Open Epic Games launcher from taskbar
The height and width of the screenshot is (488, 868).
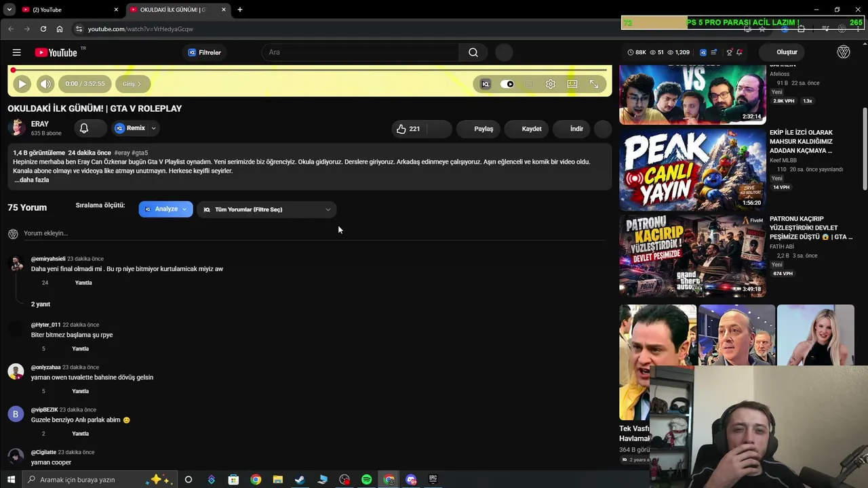coord(433,480)
